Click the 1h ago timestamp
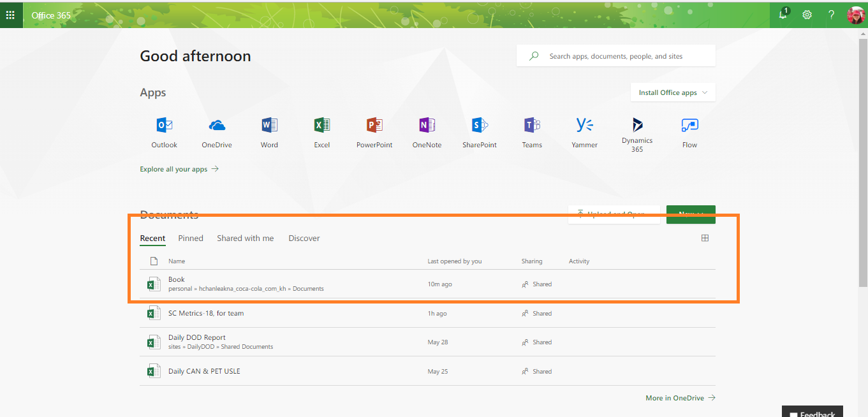 click(x=438, y=314)
